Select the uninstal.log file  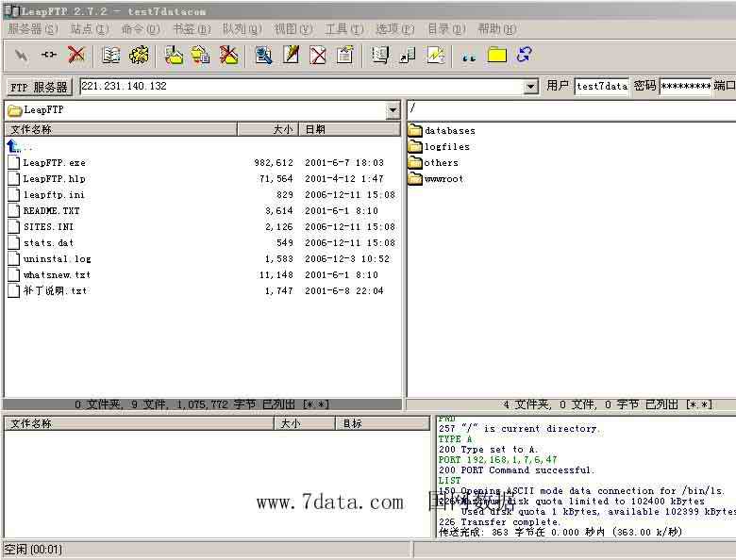[57, 258]
